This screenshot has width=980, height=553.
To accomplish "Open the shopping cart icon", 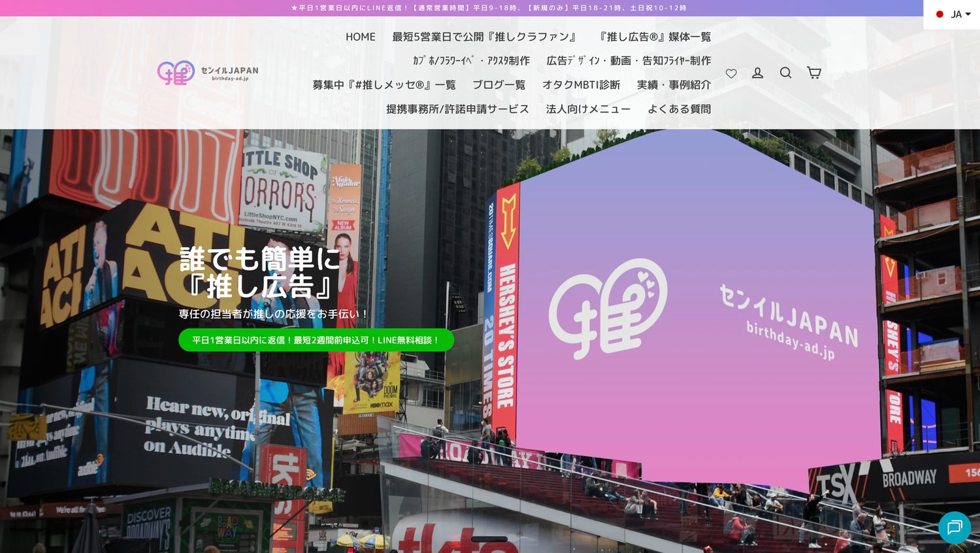I will pos(814,73).
